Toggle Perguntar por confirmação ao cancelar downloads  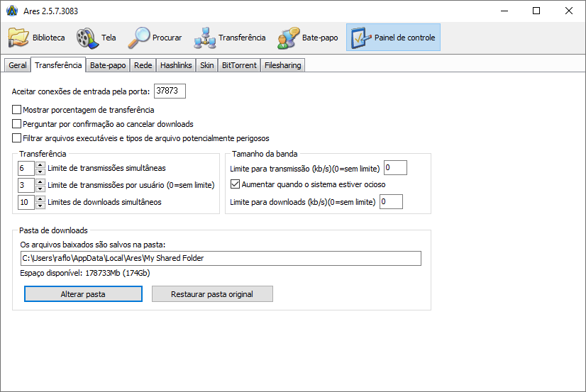[17, 124]
